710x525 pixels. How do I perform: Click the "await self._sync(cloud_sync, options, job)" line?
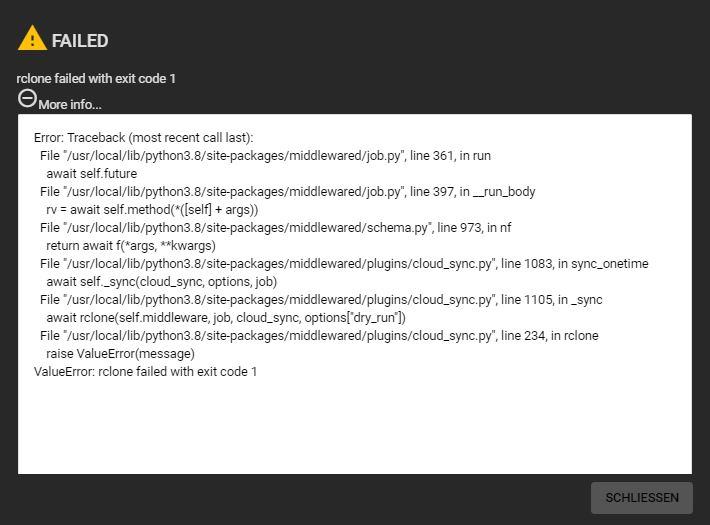[x=162, y=282]
